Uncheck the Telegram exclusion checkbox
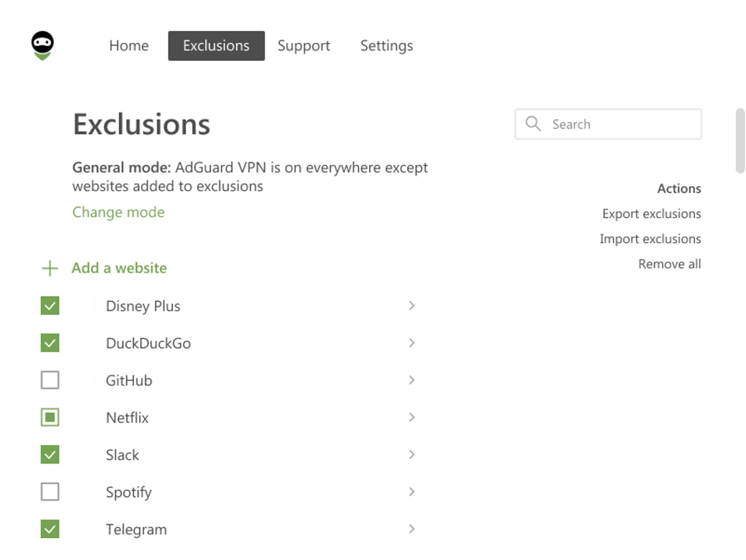 50,529
